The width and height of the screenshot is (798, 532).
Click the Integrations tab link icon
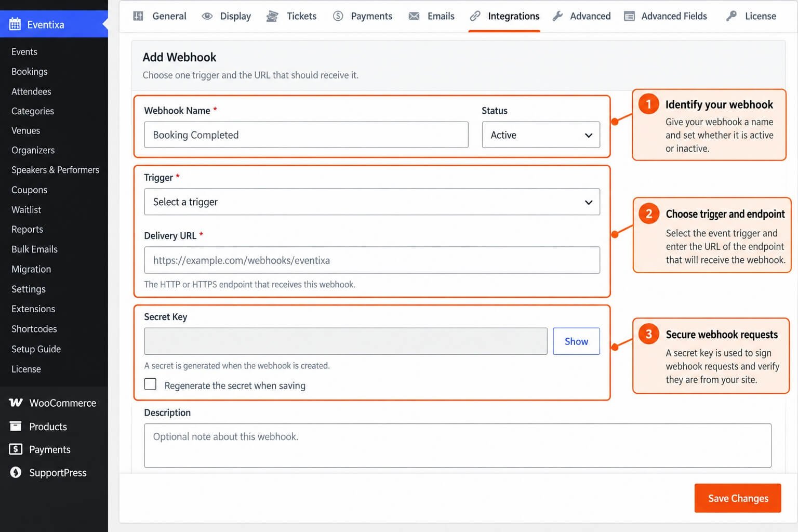coord(475,16)
